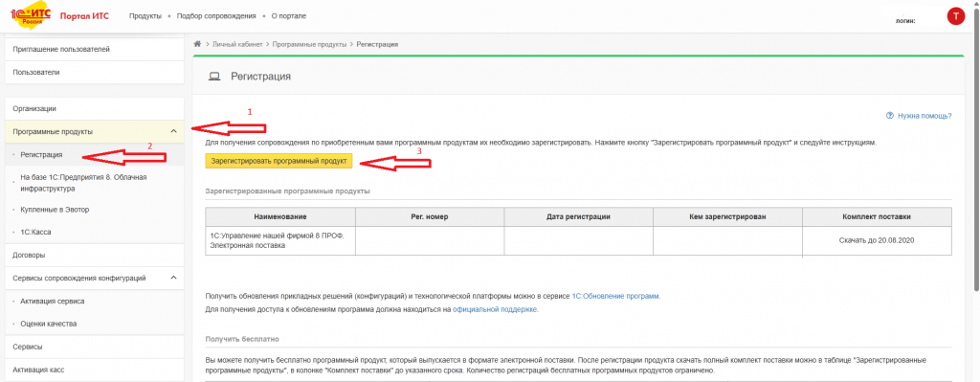
Task: Click Получить бесплатно heading
Action: 242,339
